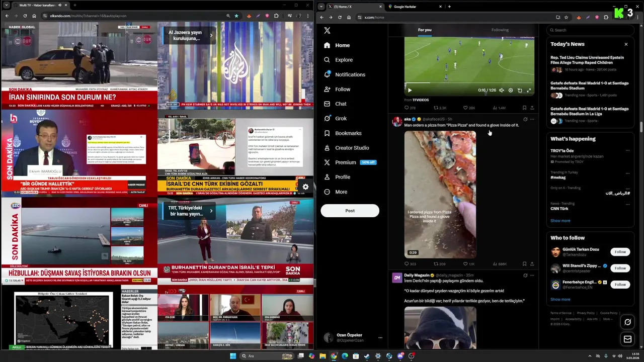The height and width of the screenshot is (362, 644).
Task: Open the tab search dropdown in Multi TV window
Action: tap(7, 5)
